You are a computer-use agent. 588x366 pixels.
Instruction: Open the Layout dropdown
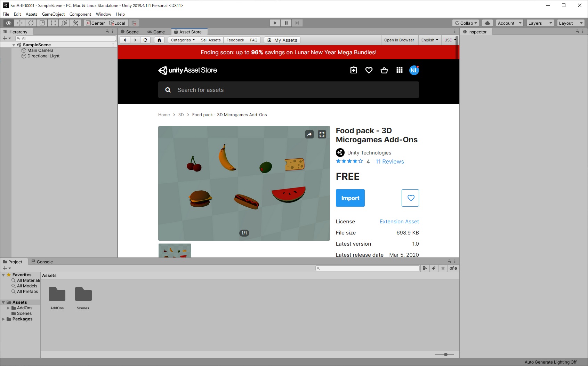(571, 23)
